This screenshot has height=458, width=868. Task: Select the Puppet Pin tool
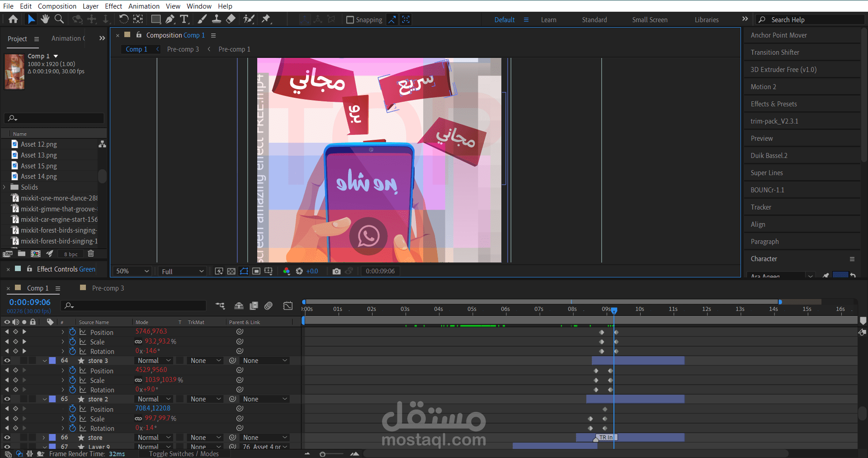(266, 19)
